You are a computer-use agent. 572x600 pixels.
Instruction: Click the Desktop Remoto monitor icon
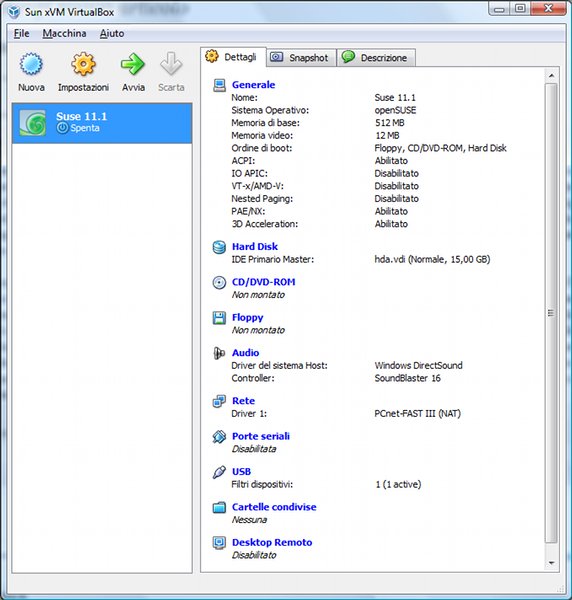(219, 543)
